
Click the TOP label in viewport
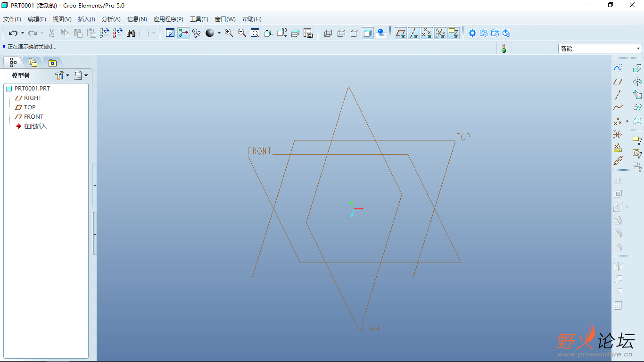(x=463, y=137)
